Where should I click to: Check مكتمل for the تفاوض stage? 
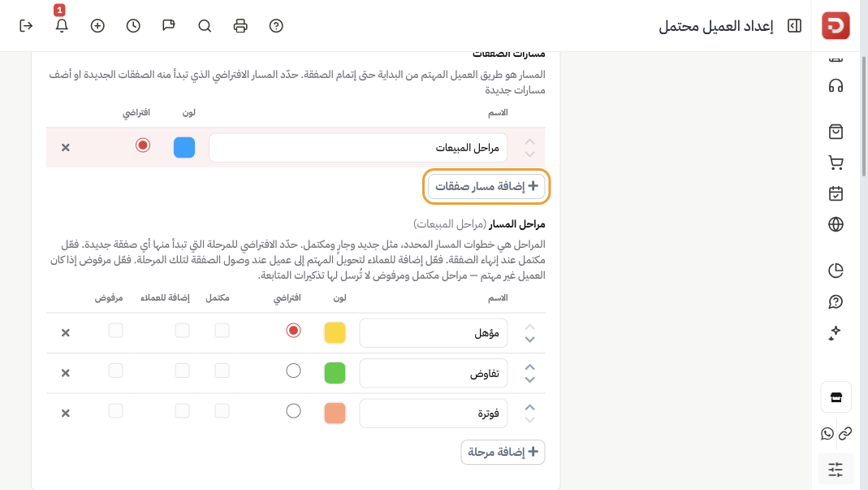point(222,371)
